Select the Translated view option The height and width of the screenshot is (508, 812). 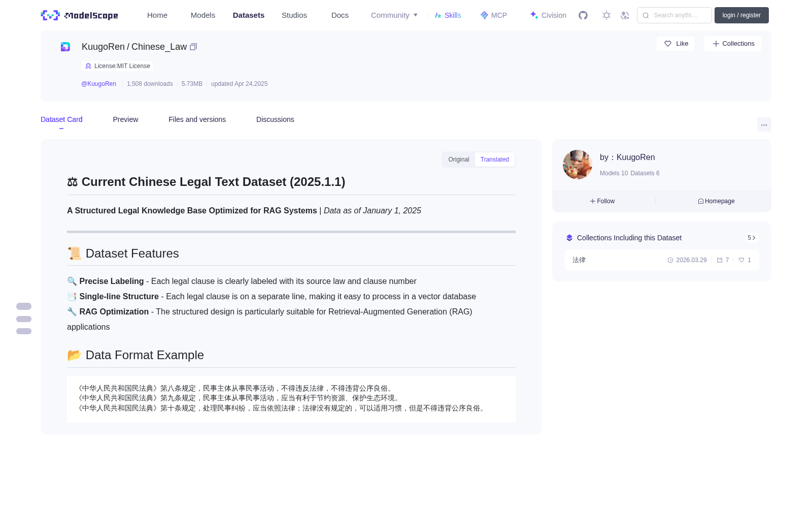pyautogui.click(x=495, y=160)
